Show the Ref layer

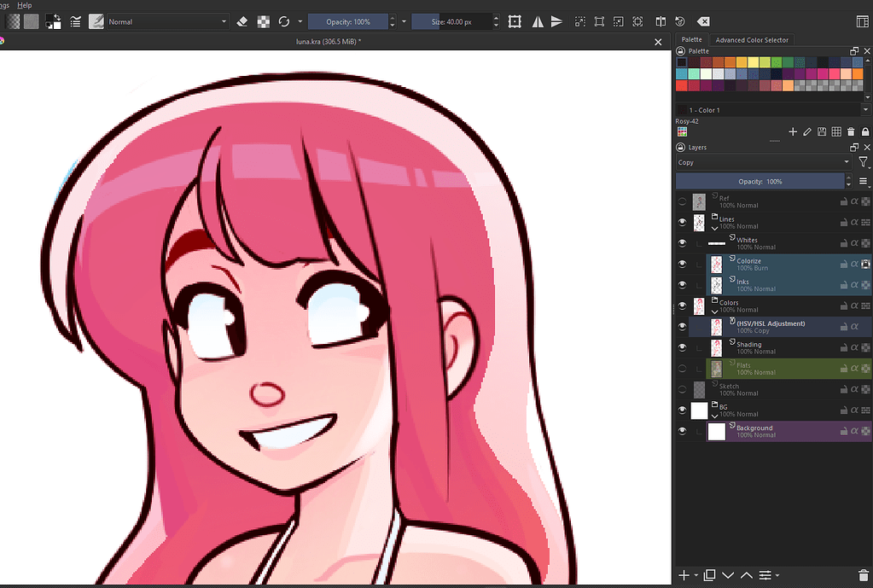pos(681,201)
